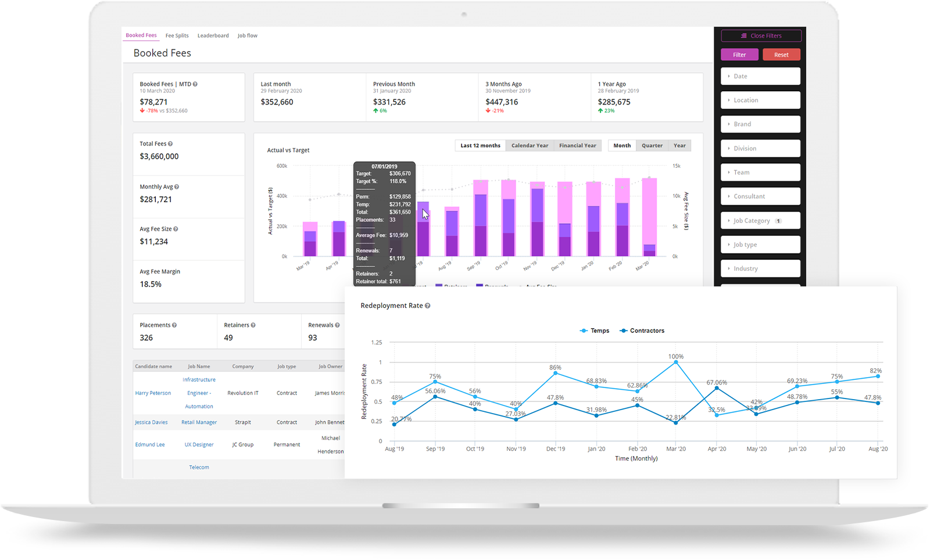Toggle Temps series in chart legend
Screen dimensions: 930x560
pos(595,331)
